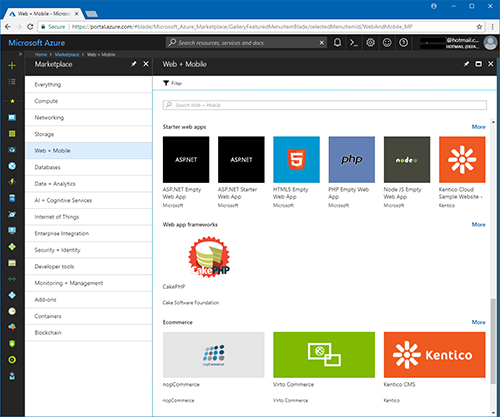500x417 pixels.
Task: Click the lightning bolt Function Apps sidebar icon
Action: [12, 182]
